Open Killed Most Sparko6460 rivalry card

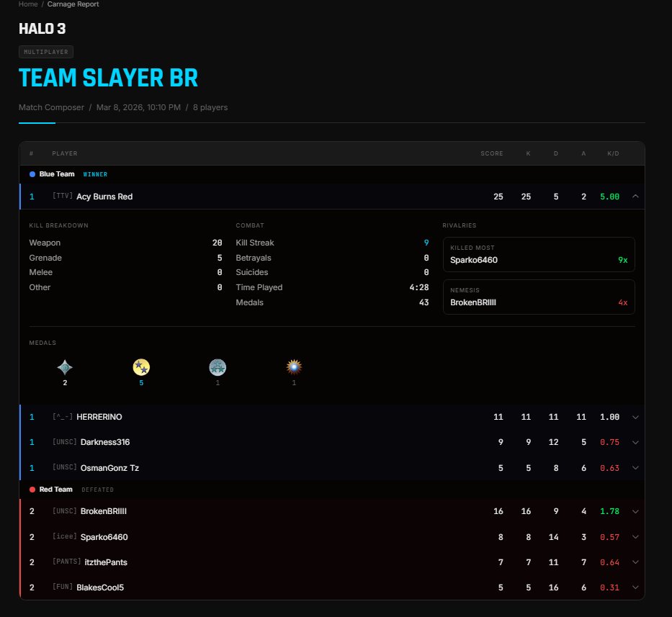(x=539, y=255)
